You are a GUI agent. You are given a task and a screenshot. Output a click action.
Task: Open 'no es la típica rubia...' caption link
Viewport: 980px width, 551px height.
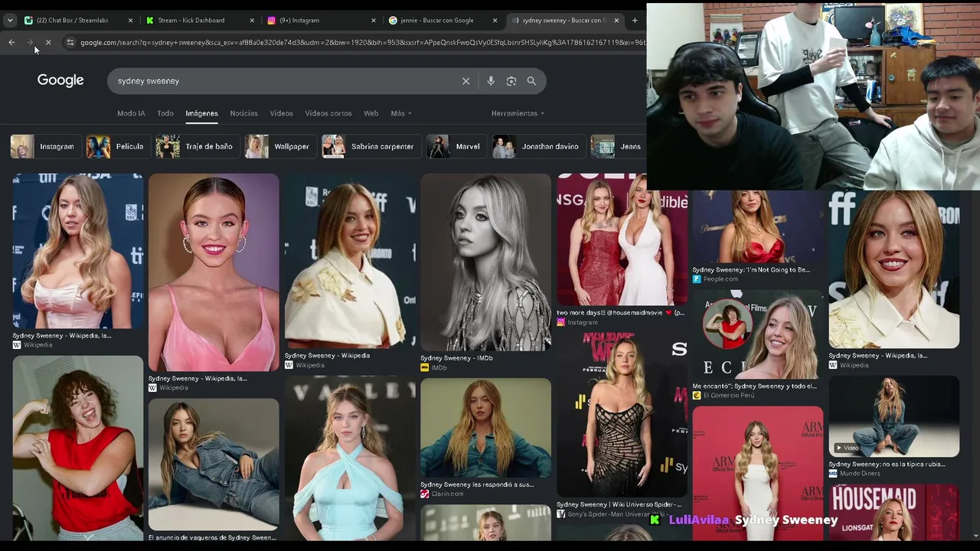pyautogui.click(x=887, y=464)
